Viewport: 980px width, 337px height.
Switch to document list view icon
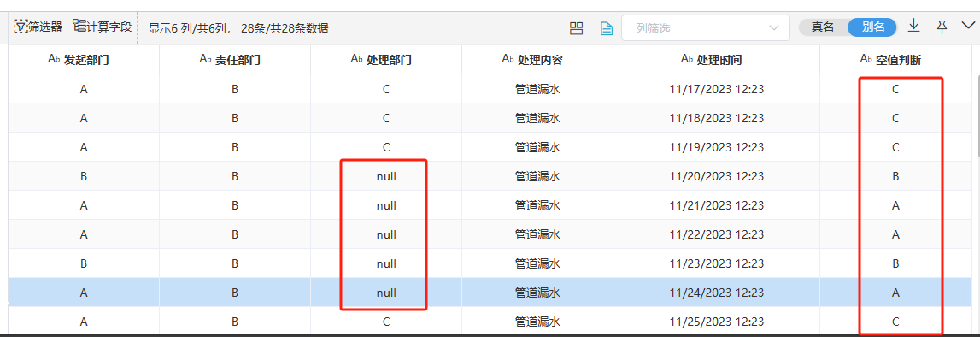[607, 28]
